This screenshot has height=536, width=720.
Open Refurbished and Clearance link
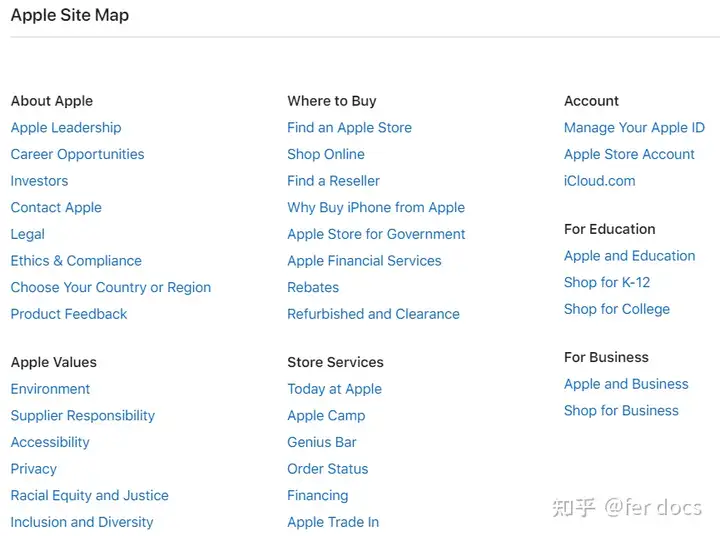coord(373,314)
